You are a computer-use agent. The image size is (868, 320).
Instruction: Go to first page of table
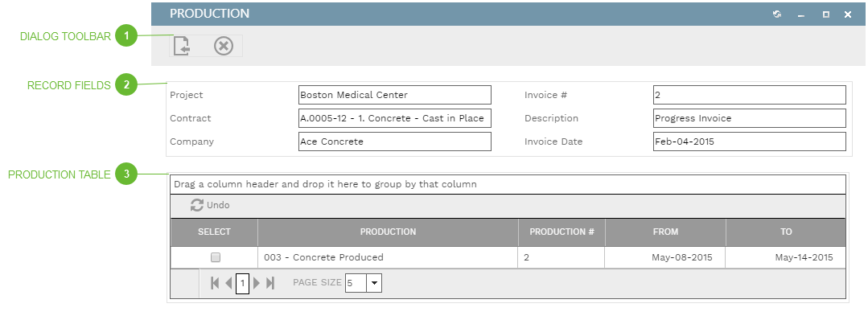tap(216, 284)
